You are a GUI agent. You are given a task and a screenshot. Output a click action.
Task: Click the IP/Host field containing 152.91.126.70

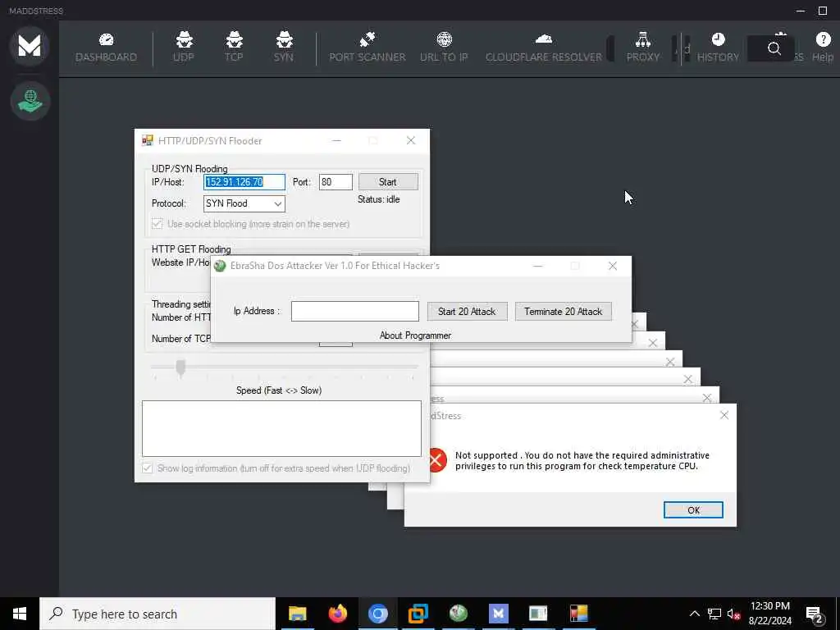tap(244, 182)
